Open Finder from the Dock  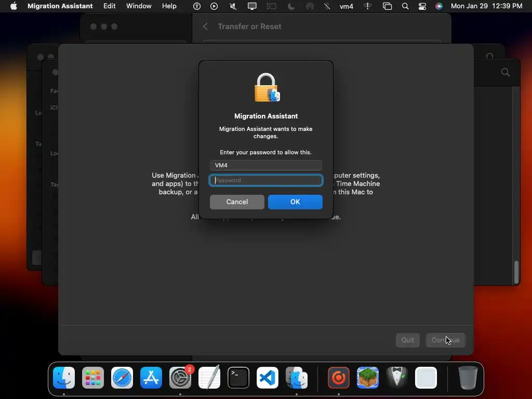point(64,378)
